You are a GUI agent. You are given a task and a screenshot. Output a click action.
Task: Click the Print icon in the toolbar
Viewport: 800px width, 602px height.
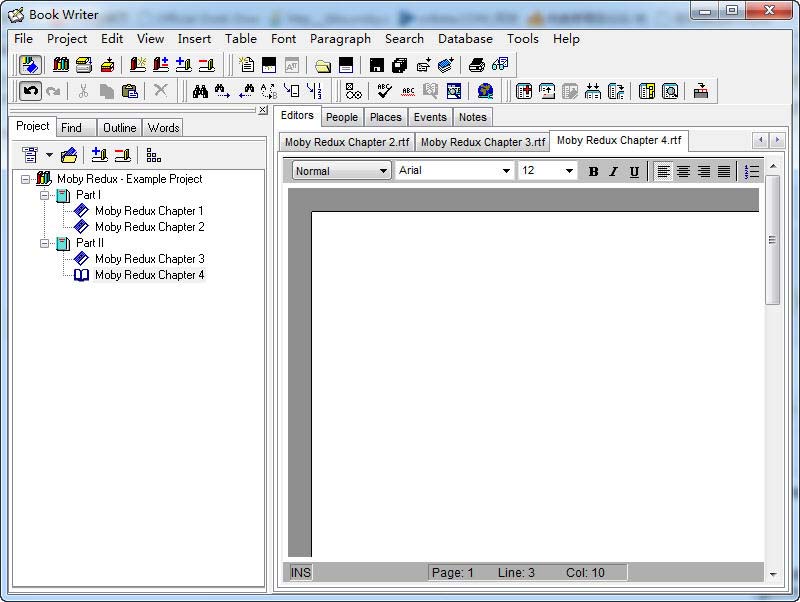click(477, 65)
